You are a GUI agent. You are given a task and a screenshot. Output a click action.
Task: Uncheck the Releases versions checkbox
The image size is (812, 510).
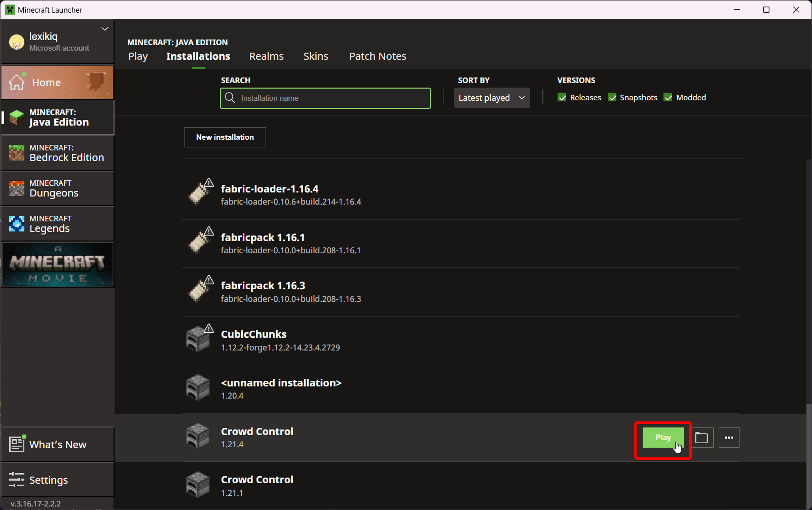tap(562, 98)
